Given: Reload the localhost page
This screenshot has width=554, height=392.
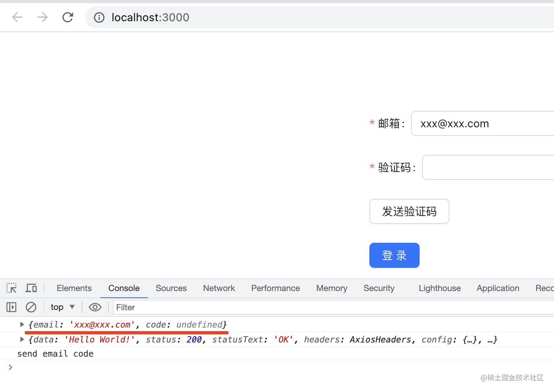Looking at the screenshot, I should click(x=68, y=17).
